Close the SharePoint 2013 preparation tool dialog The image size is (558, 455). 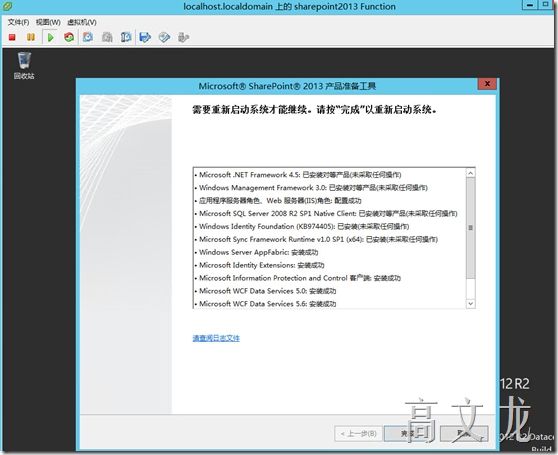coord(487,84)
